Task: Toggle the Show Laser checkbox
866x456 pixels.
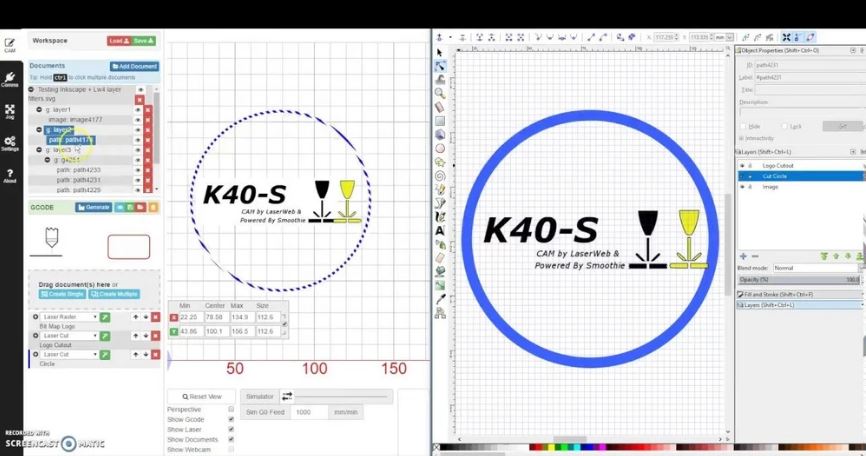Action: 231,429
